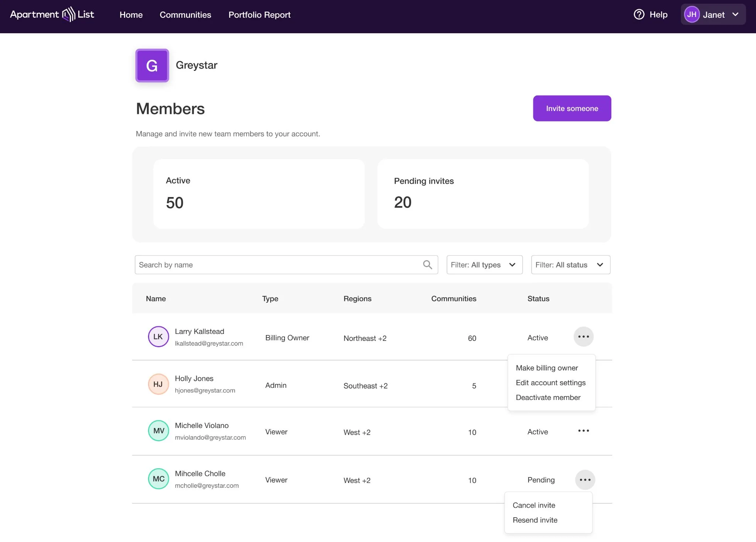Image resolution: width=756 pixels, height=542 pixels.
Task: Click the Communities column header
Action: tap(454, 298)
